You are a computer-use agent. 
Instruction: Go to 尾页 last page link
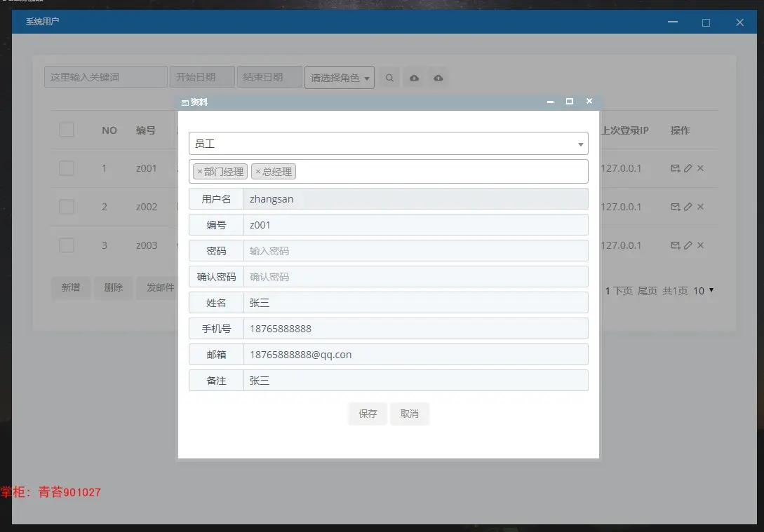[648, 291]
